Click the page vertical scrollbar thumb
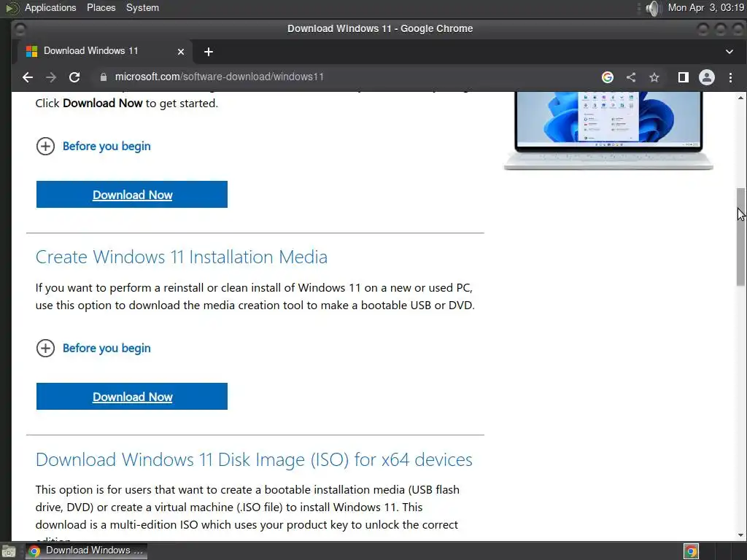 click(740, 237)
